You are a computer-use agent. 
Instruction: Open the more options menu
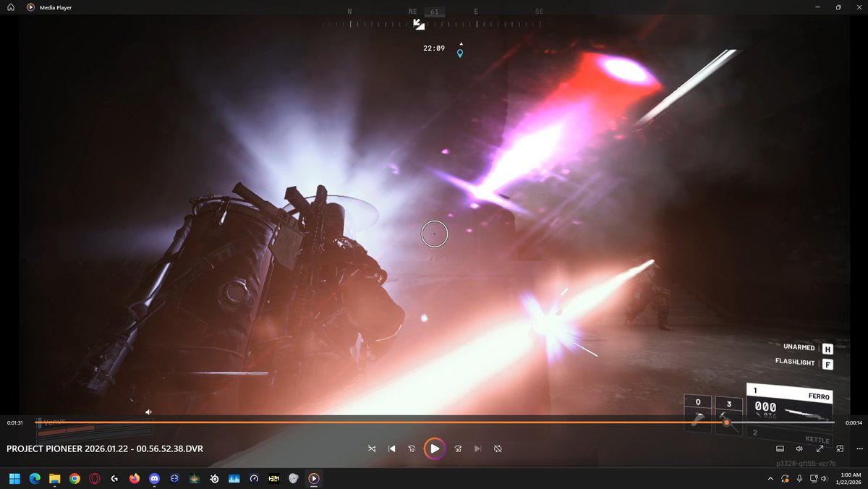click(x=859, y=448)
